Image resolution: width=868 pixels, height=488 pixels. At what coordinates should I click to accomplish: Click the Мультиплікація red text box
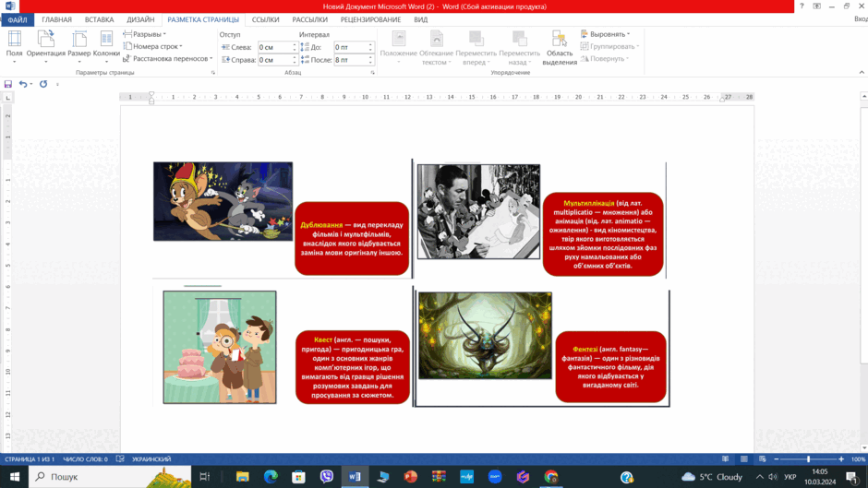(x=603, y=234)
